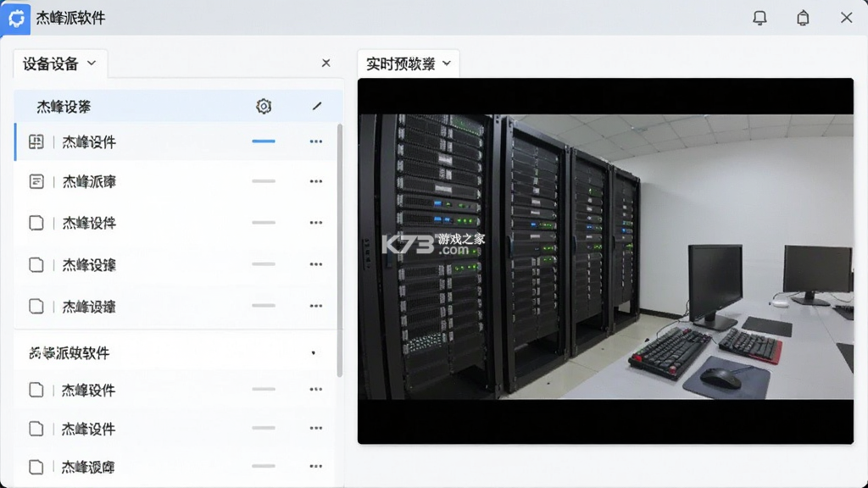Click the 杰峰派软件 window title text

click(70, 18)
